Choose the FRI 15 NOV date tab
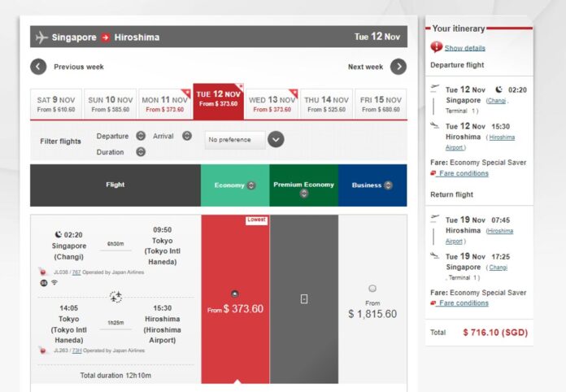 [381, 104]
